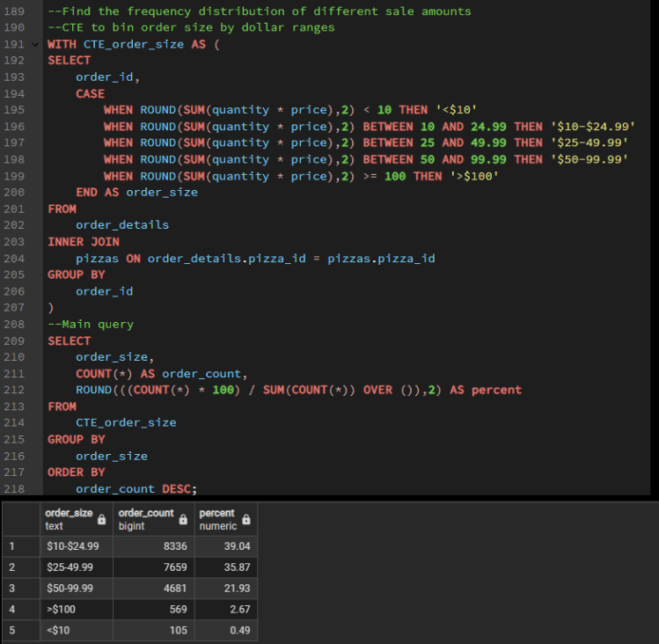Click the 39.04 percent cell
Screen dimensions: 659x644
pyautogui.click(x=239, y=546)
